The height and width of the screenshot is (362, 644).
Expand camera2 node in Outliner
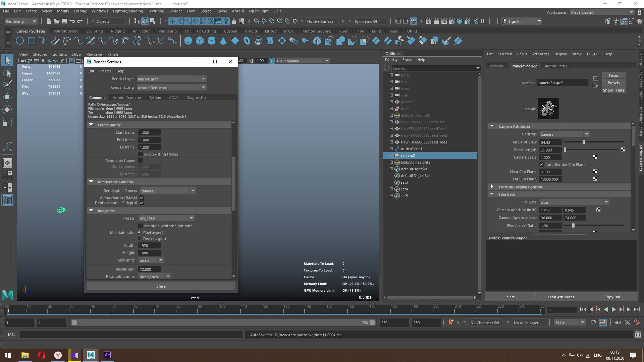click(x=391, y=156)
